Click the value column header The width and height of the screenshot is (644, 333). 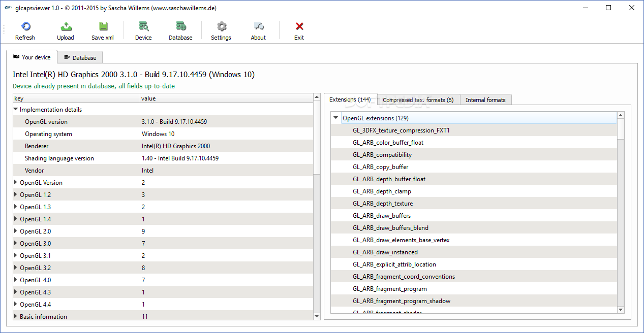click(227, 98)
